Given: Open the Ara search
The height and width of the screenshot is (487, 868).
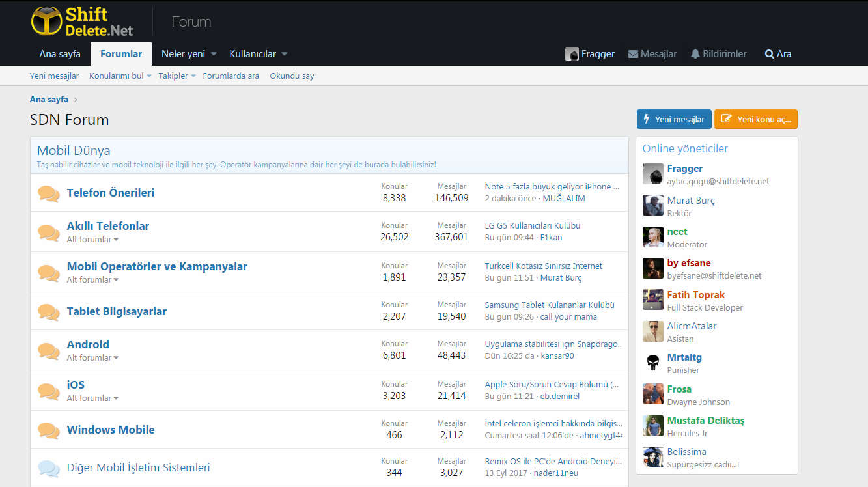Looking at the screenshot, I should click(778, 54).
